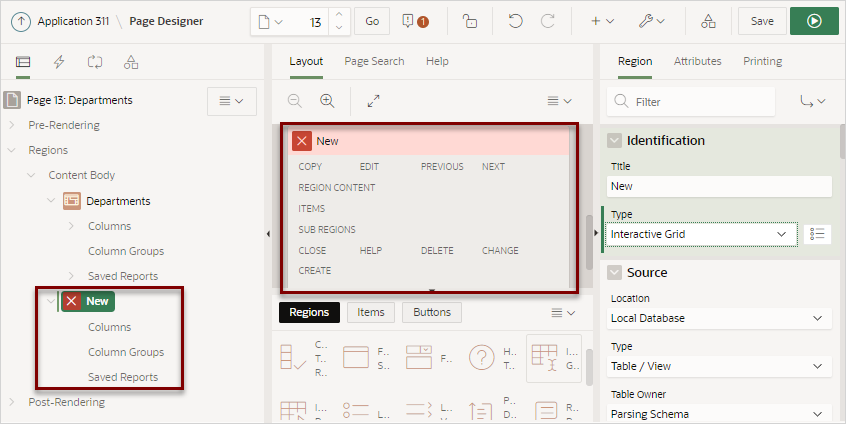This screenshot has height=424, width=846.
Task: Select the New region in Layout
Action: click(x=429, y=141)
